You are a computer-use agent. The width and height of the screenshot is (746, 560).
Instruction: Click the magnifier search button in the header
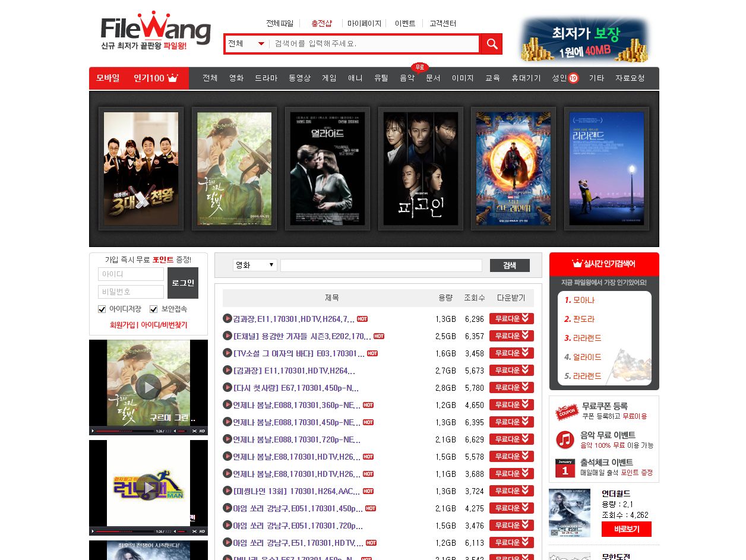coord(492,44)
